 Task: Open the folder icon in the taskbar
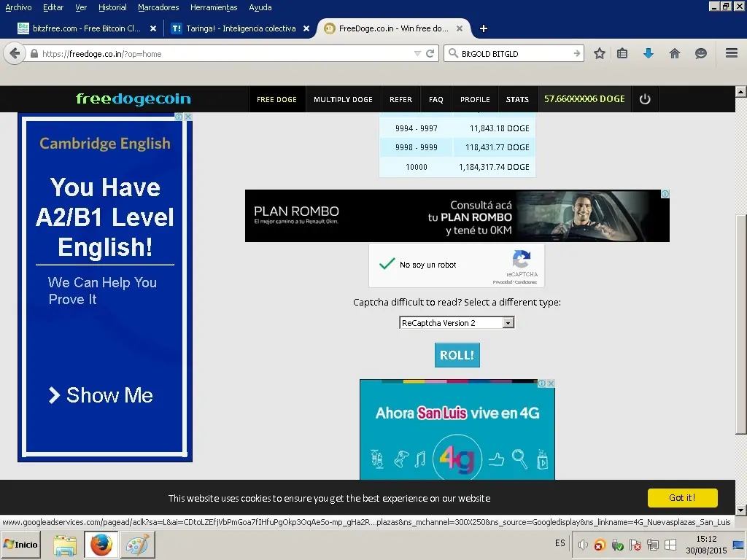[65, 545]
